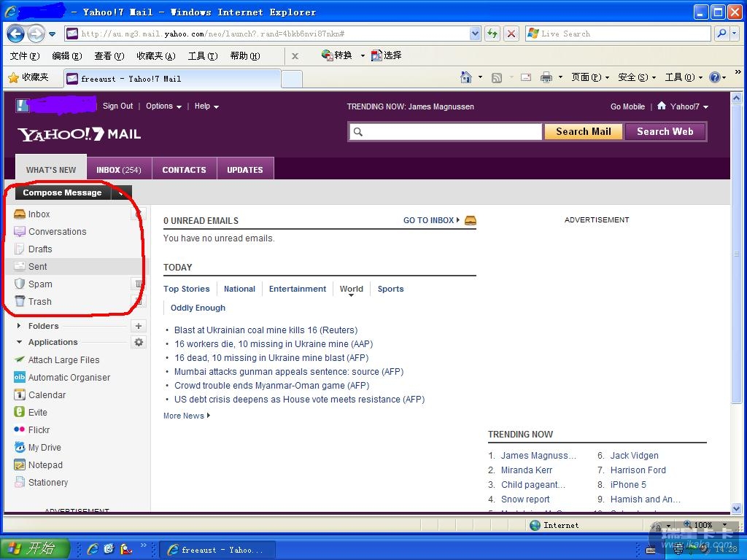Expand the Folders section

[18, 326]
